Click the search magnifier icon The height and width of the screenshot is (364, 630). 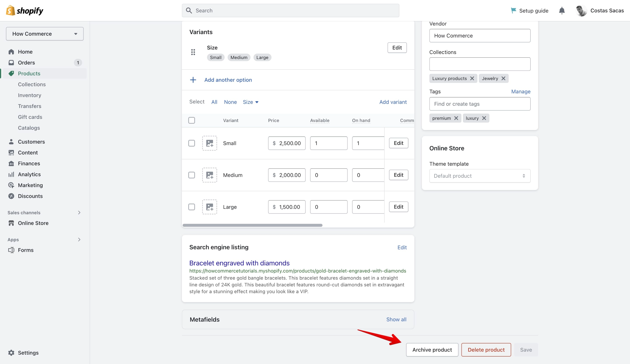pos(189,10)
